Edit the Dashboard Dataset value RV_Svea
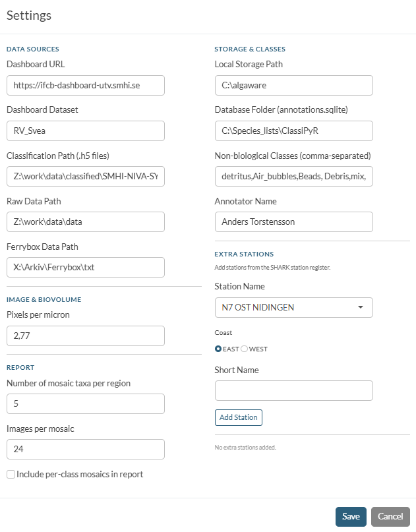Image resolution: width=416 pixels, height=532 pixels. [x=85, y=131]
